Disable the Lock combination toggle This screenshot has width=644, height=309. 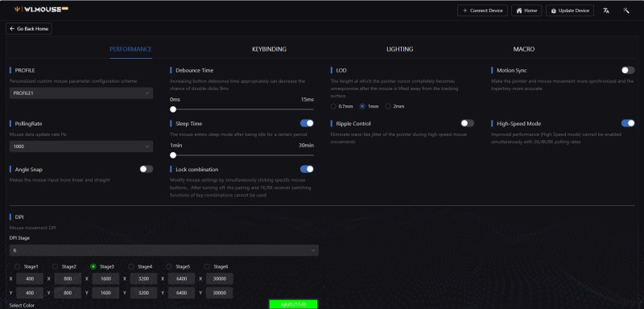307,169
